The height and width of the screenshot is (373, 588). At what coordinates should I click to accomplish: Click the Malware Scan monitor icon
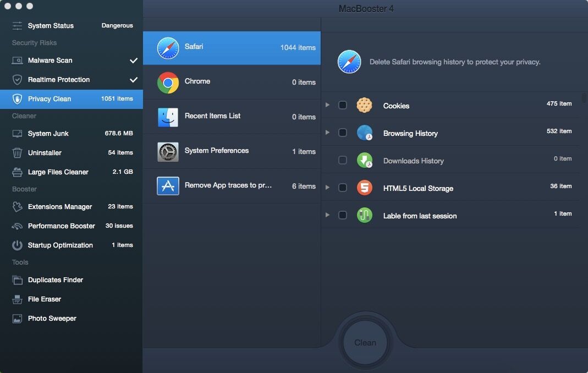17,61
